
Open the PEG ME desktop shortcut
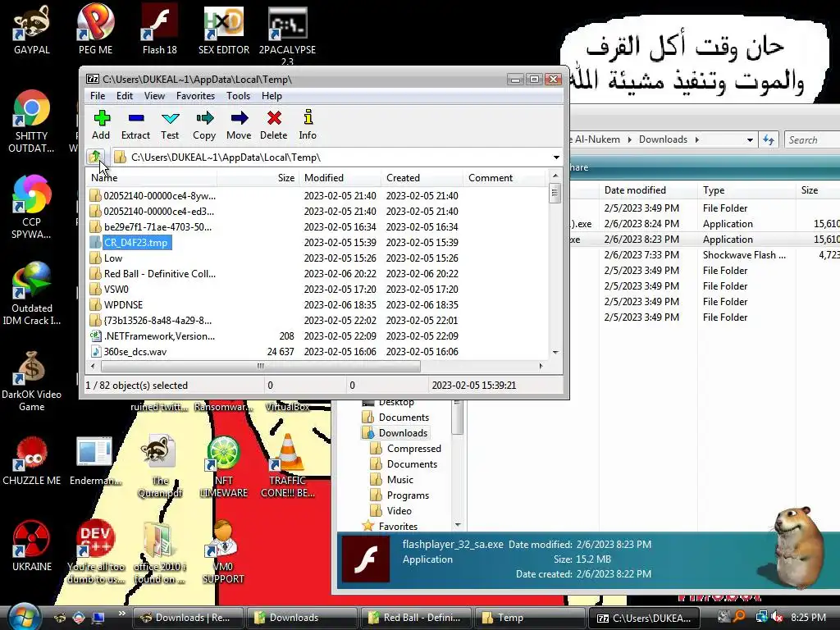pos(95,30)
